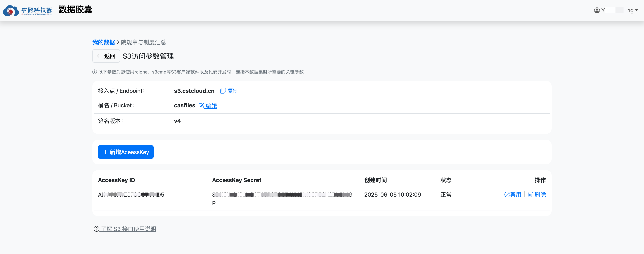This screenshot has width=644, height=254.
Task: Copy the endpoint via 复制 link
Action: coord(233,91)
